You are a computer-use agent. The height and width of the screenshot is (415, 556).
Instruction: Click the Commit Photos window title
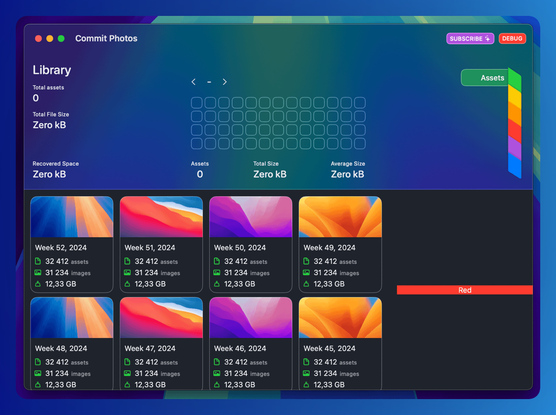click(106, 38)
